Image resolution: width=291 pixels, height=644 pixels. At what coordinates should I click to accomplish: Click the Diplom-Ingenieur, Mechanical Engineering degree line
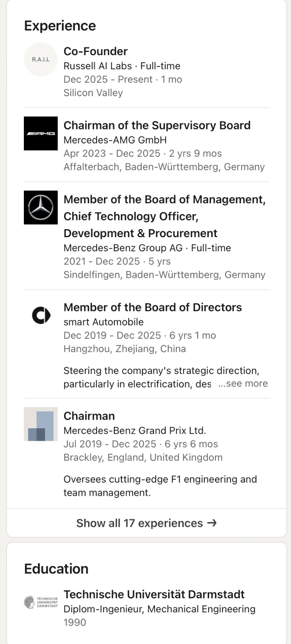[159, 609]
